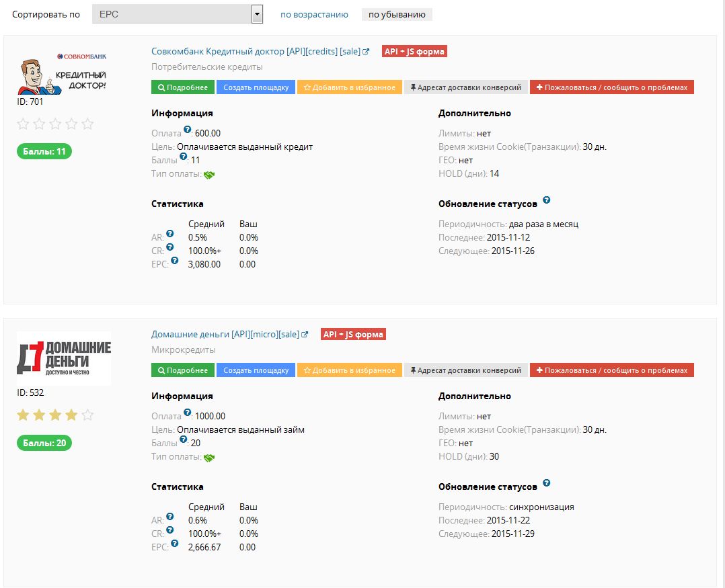725x588 pixels.
Task: Show CR help tooltip for Совкомбанк offer
Action: coord(170,247)
